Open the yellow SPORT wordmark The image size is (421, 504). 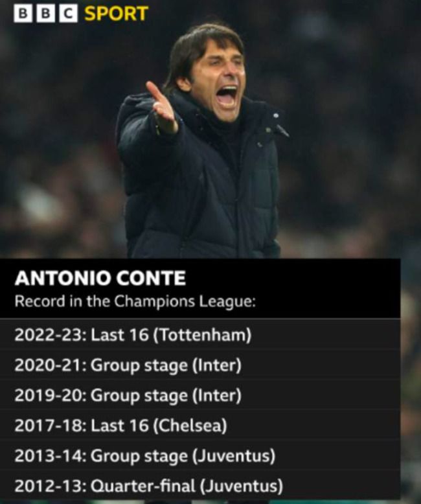coord(117,14)
